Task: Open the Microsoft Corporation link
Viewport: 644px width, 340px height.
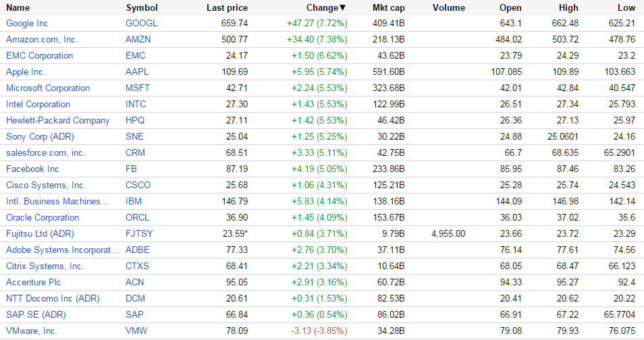Action: click(x=48, y=88)
